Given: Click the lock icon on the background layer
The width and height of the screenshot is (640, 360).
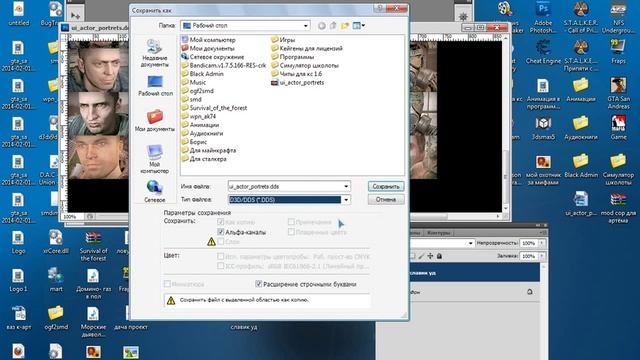Looking at the screenshot, I should click(x=529, y=292).
